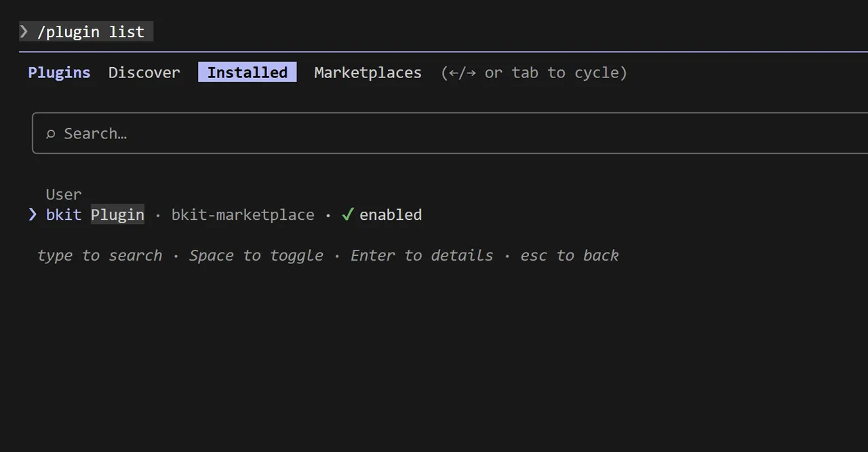This screenshot has width=868, height=452.
Task: Click the 'type to search' hint
Action: 100,256
